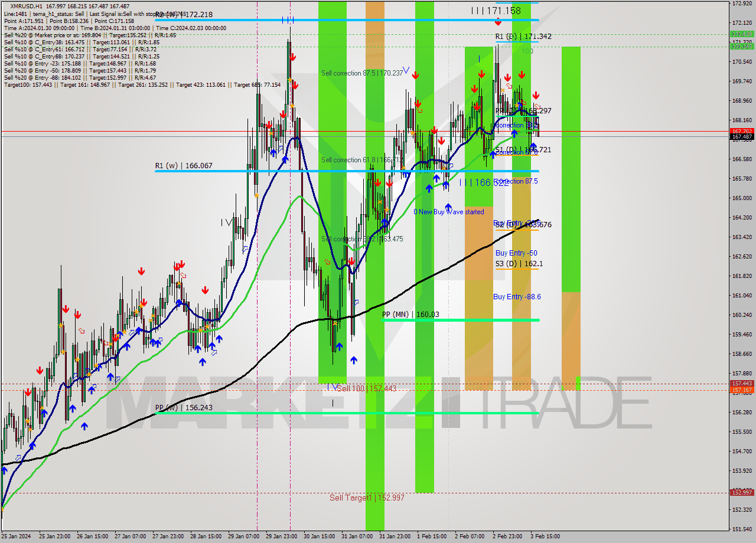Click the '27 Jan 07:00' time axis label
This screenshot has height=543, width=756.
coord(130,537)
